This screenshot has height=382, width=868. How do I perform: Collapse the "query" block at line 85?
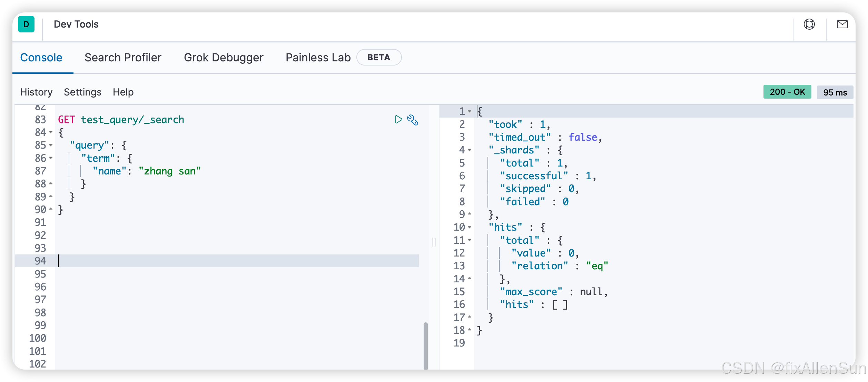click(51, 145)
